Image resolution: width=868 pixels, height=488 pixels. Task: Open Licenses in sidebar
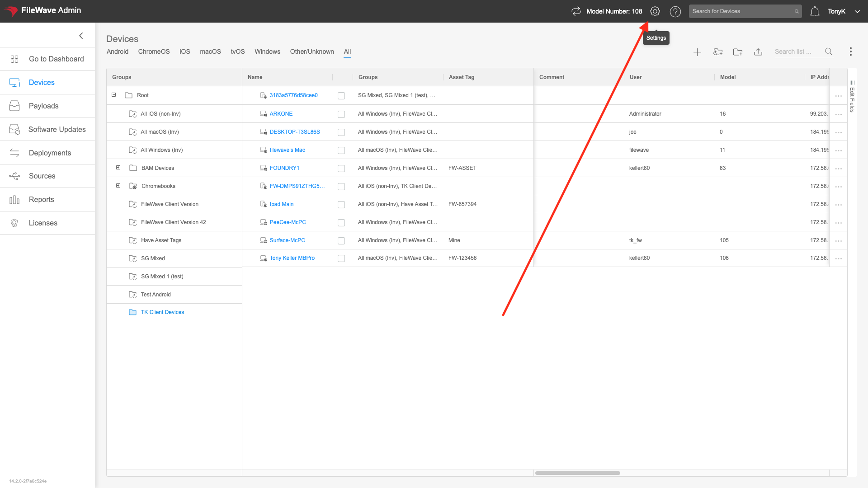(47, 223)
